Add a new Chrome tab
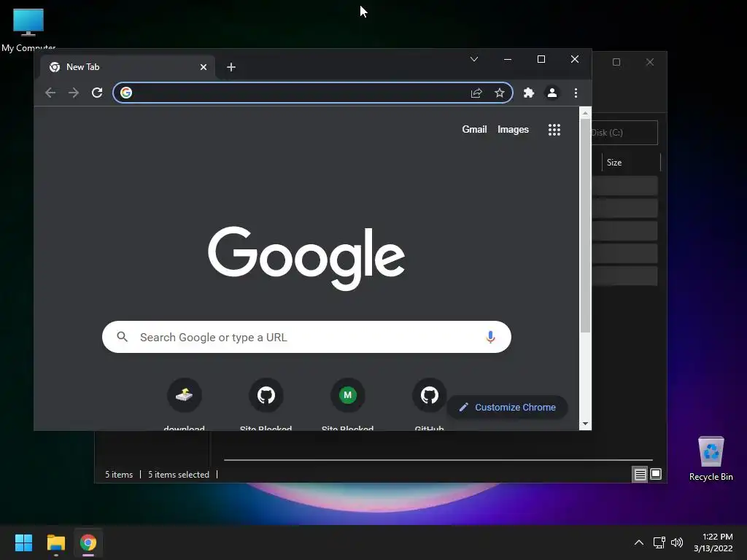This screenshot has height=560, width=747. pos(231,67)
